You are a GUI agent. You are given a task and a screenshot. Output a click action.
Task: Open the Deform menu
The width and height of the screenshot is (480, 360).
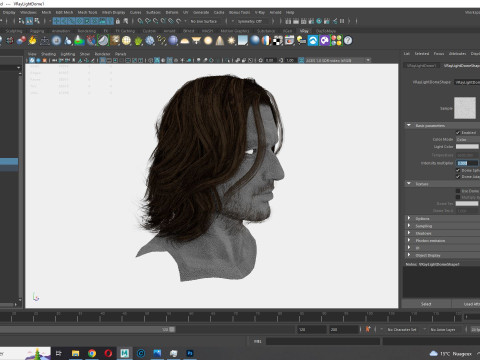[172, 12]
